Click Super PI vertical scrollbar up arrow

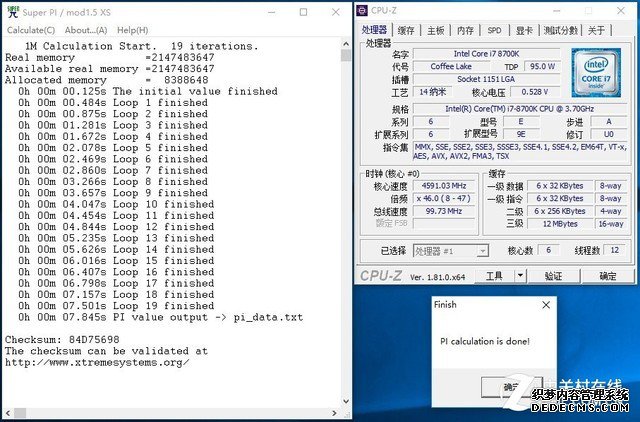tap(346, 44)
